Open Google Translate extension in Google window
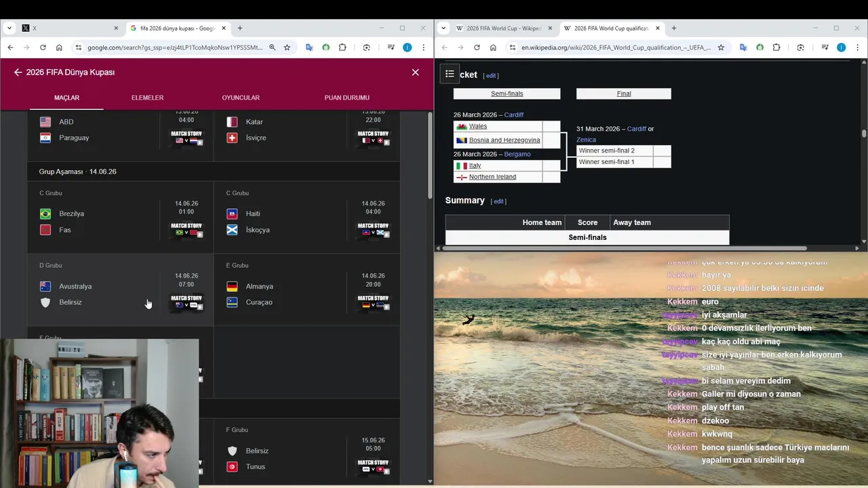The width and height of the screenshot is (868, 488). pos(309,47)
